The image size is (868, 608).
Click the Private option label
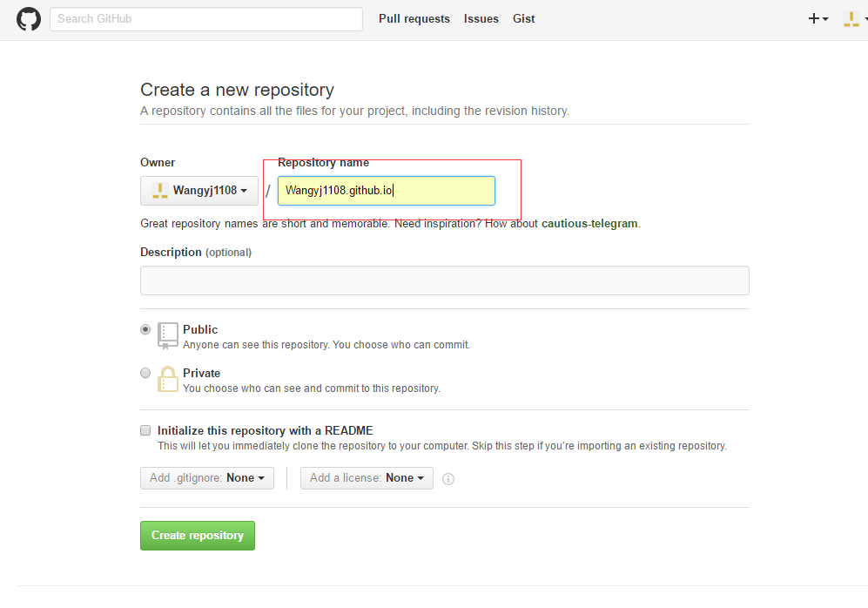[x=201, y=373]
